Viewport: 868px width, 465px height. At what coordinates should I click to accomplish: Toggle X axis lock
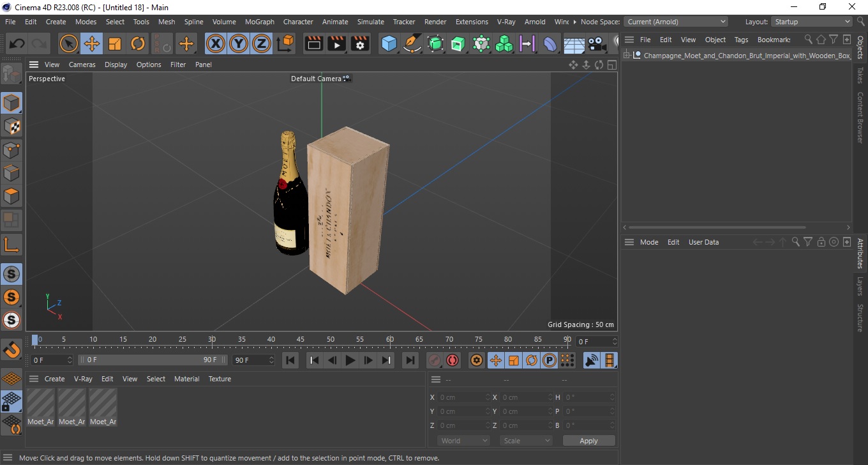pyautogui.click(x=216, y=44)
